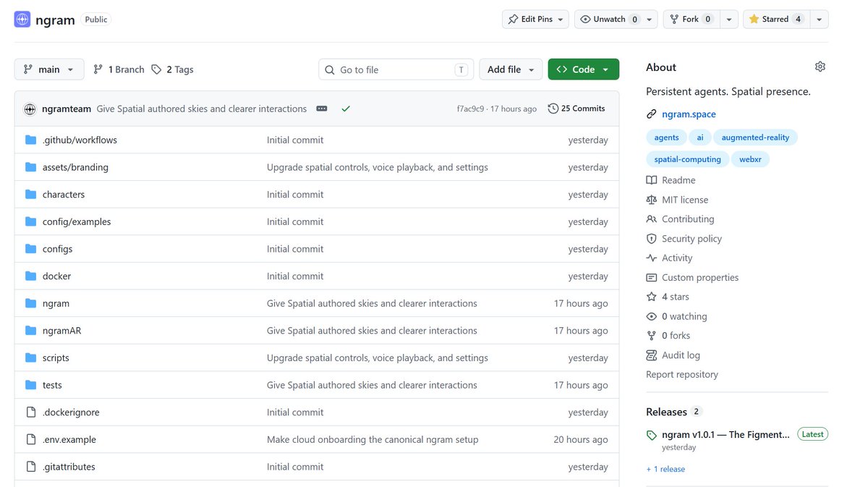Open the green Code dropdown
This screenshot has height=487, width=868.
tap(584, 69)
